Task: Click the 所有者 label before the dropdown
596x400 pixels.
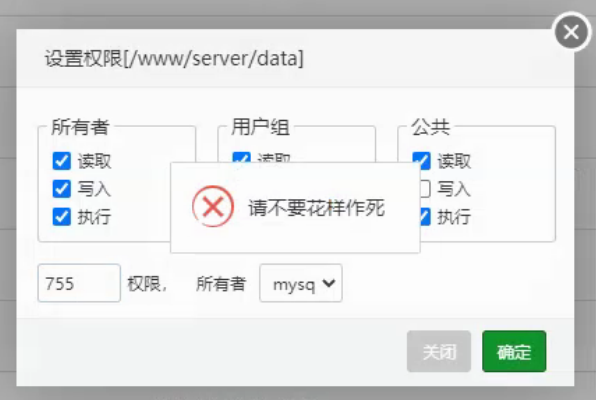Action: click(221, 284)
